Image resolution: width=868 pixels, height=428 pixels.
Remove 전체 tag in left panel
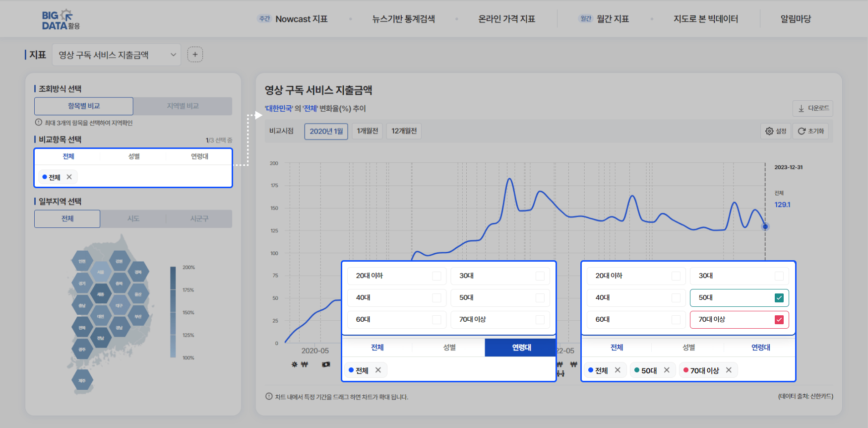(69, 177)
